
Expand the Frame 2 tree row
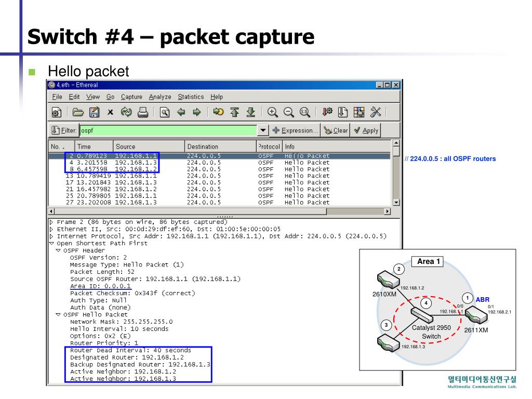pos(51,222)
